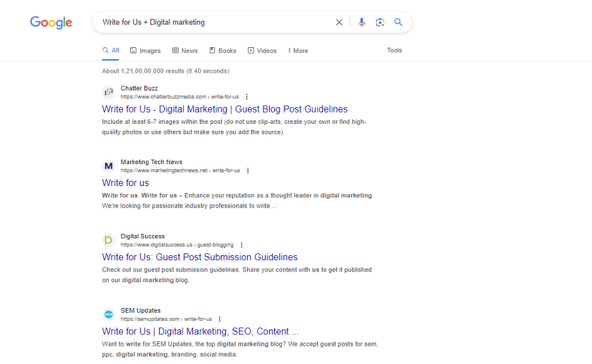
Task: Click the 'SEM Updates' site name
Action: coord(140,311)
